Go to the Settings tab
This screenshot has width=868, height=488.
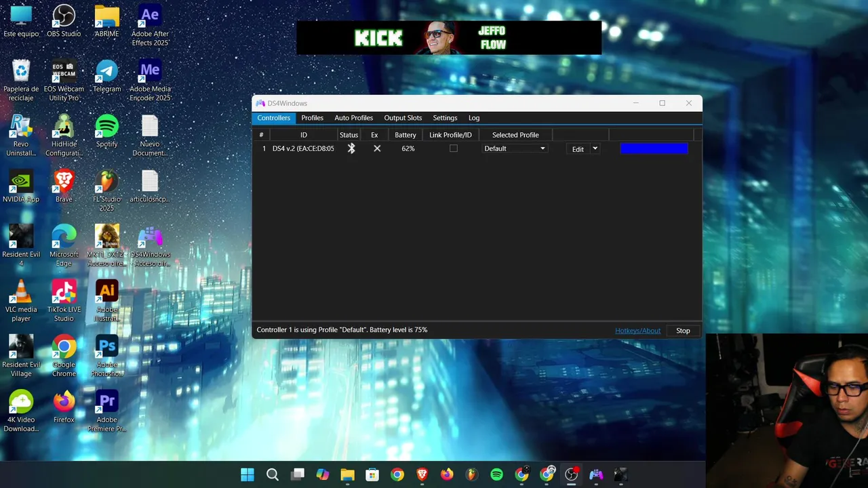445,118
